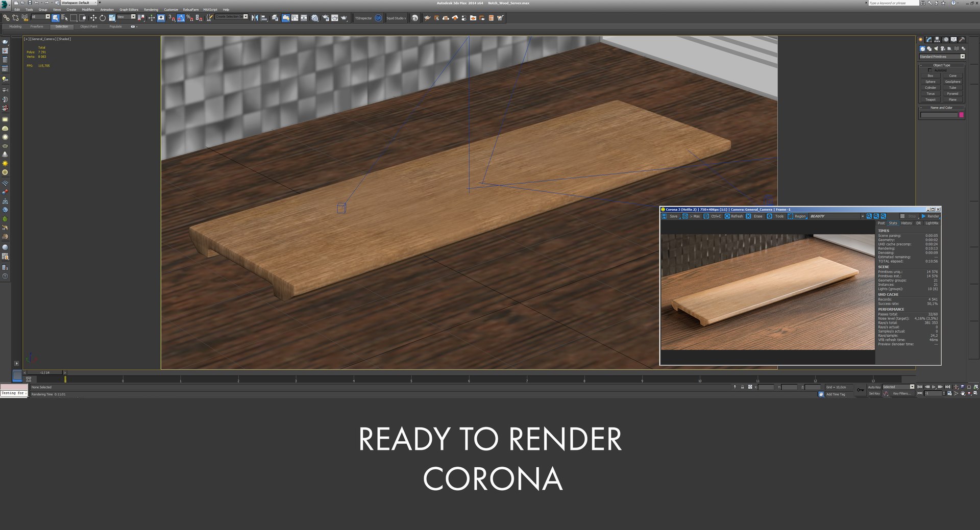Switch to the Post tab in Corona
Image resolution: width=980 pixels, height=530 pixels.
(881, 223)
